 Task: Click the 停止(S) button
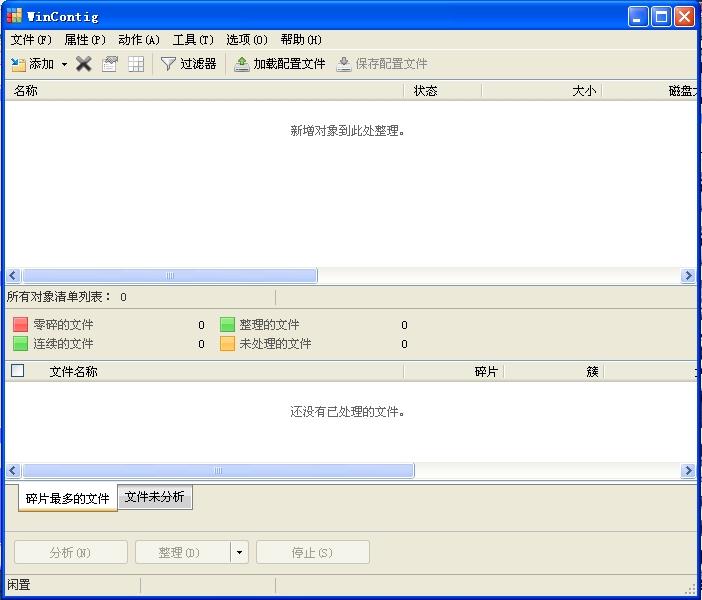coord(312,553)
